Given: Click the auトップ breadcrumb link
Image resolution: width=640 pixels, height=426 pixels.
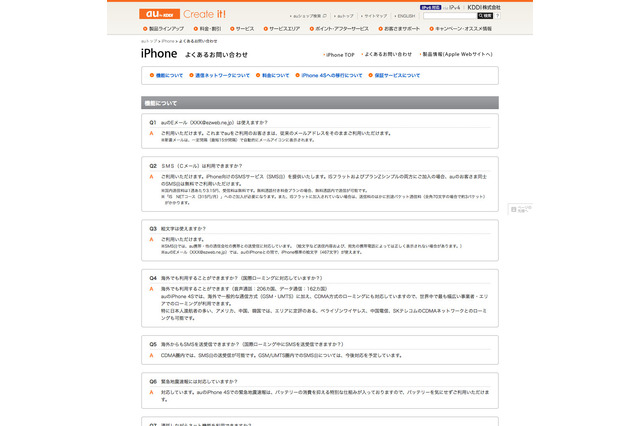Looking at the screenshot, I should click(x=149, y=41).
